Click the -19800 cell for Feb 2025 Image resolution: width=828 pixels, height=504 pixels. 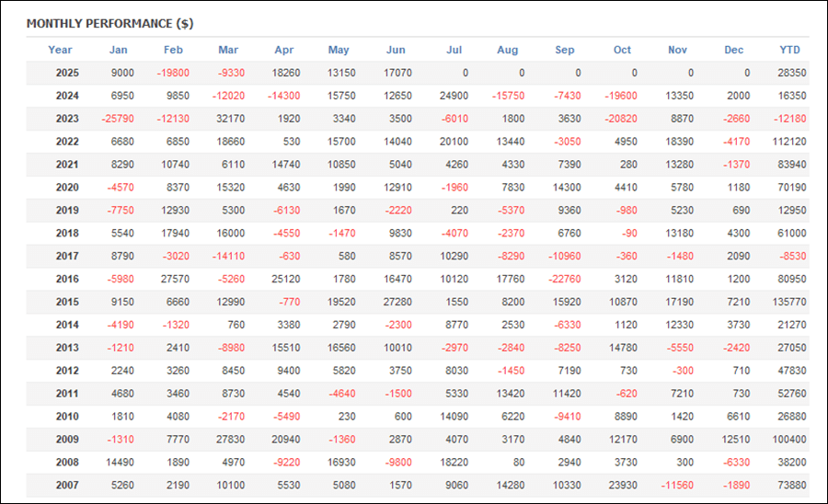173,73
